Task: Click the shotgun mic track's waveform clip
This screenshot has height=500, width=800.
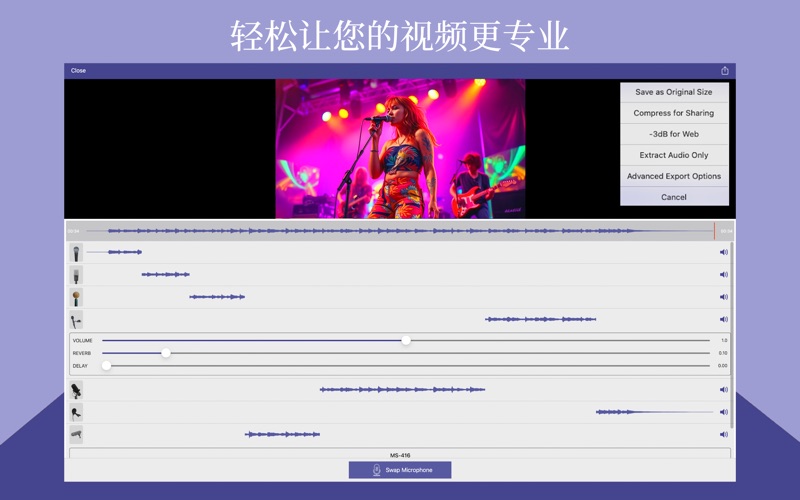Action: point(282,435)
